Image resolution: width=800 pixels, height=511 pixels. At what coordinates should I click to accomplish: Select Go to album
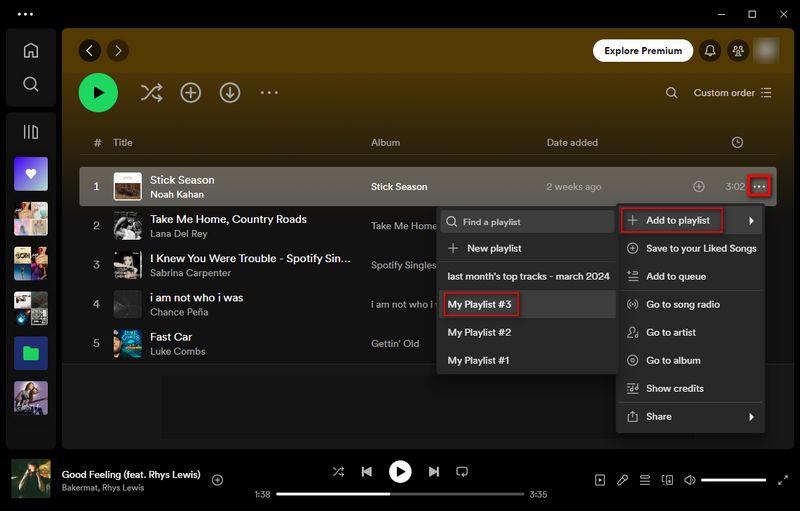(x=690, y=361)
